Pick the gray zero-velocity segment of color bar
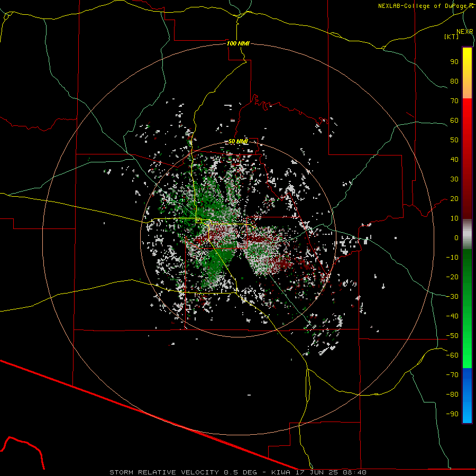The width and height of the screenshot is (476, 476). (x=467, y=234)
